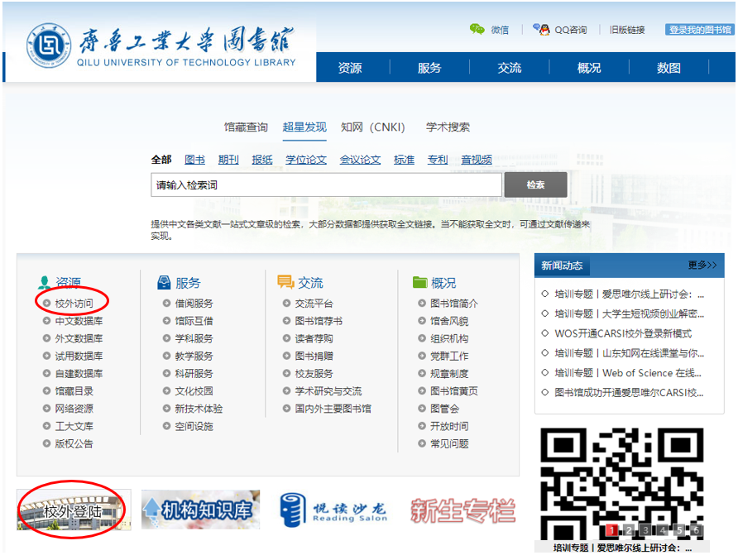Image resolution: width=738 pixels, height=560 pixels.
Task: Click the 概况 folder icon
Action: 419,283
